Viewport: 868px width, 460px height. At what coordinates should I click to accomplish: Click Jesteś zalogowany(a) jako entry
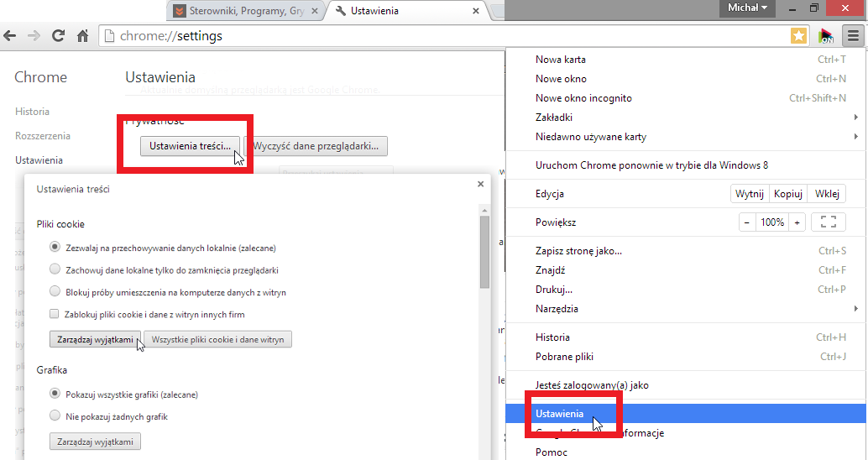tap(687, 385)
